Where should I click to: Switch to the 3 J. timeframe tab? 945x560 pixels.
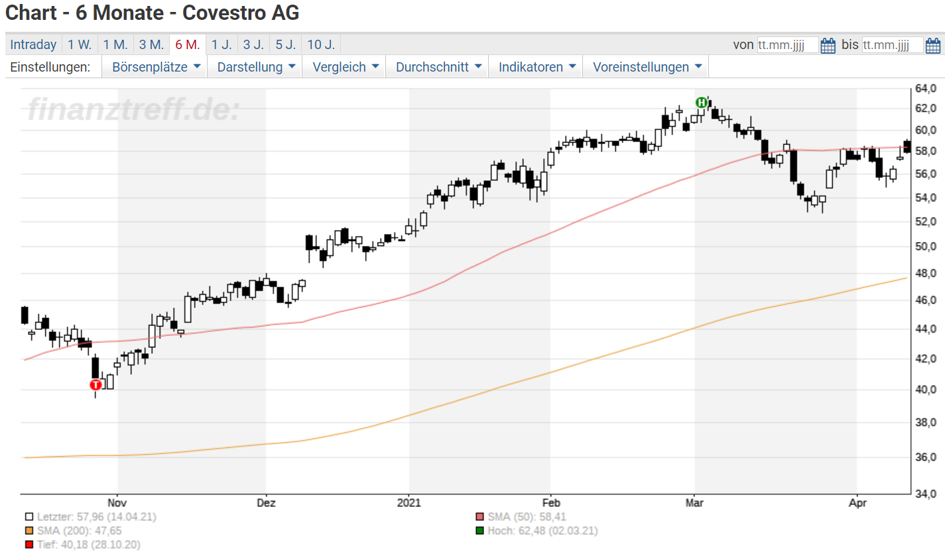coord(253,44)
